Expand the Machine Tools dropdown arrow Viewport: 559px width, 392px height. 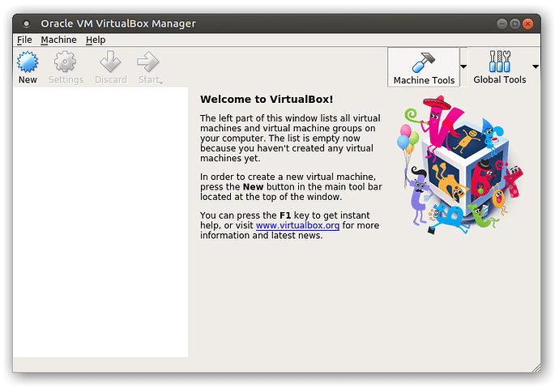click(463, 66)
